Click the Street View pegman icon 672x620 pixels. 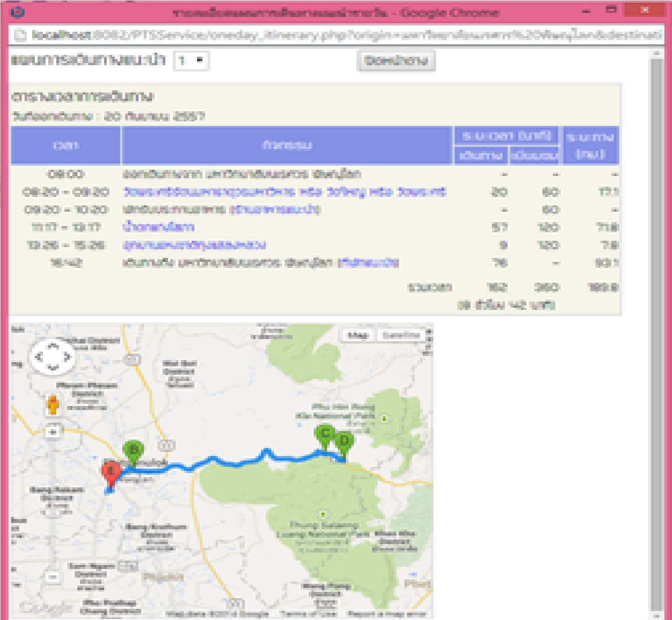[53, 405]
